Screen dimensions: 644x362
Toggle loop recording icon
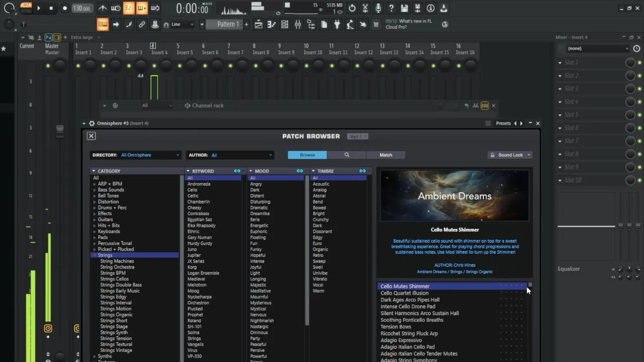tap(155, 8)
